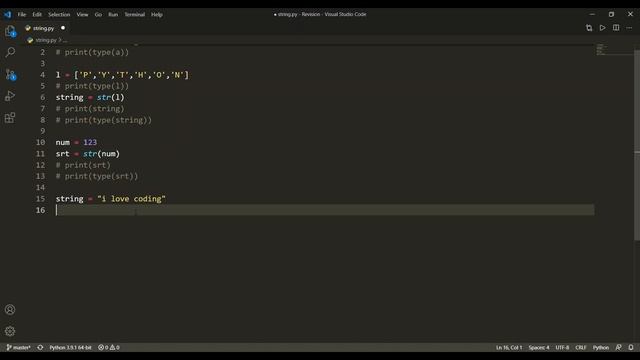Viewport: 640px width, 360px height.
Task: Open the Run menu
Action: [113, 14]
